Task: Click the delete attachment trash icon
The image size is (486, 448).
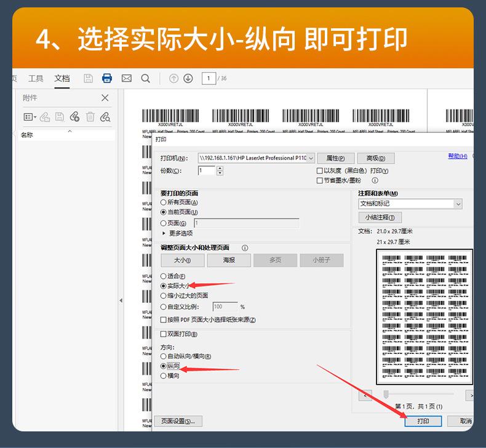Action: click(x=90, y=117)
